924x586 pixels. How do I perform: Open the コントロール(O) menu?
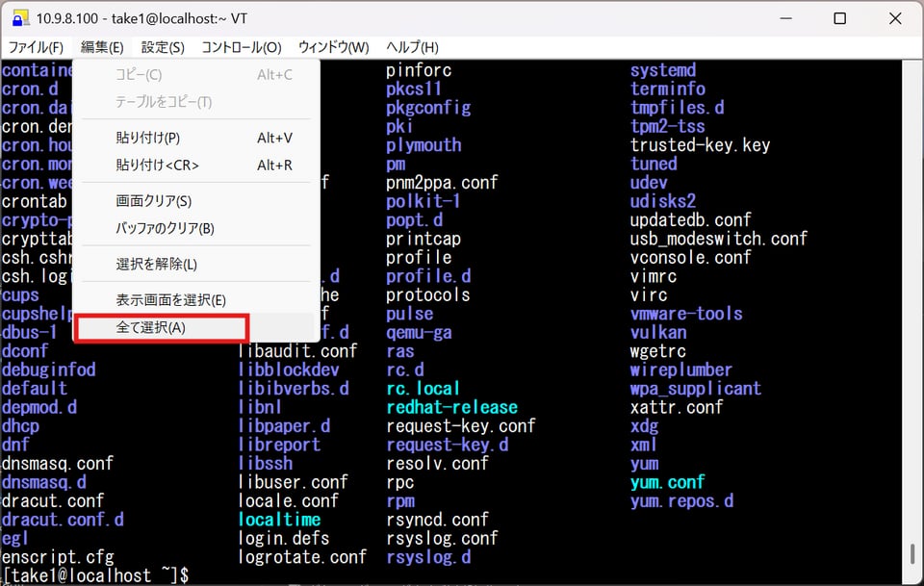click(241, 47)
